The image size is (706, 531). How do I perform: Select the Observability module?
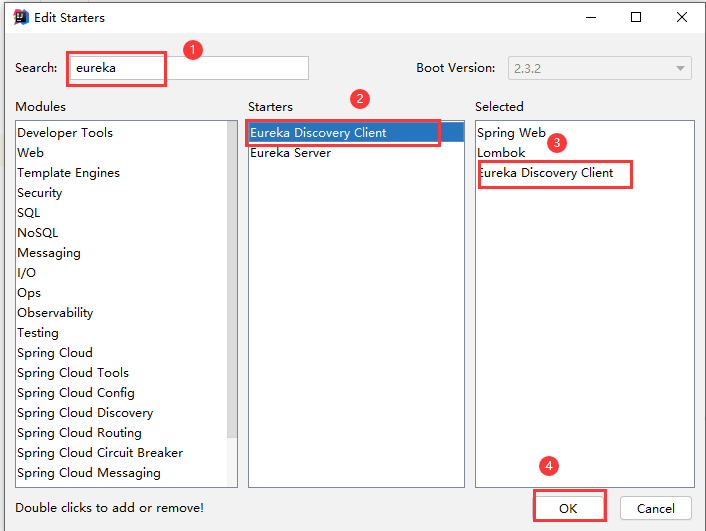pyautogui.click(x=122, y=313)
